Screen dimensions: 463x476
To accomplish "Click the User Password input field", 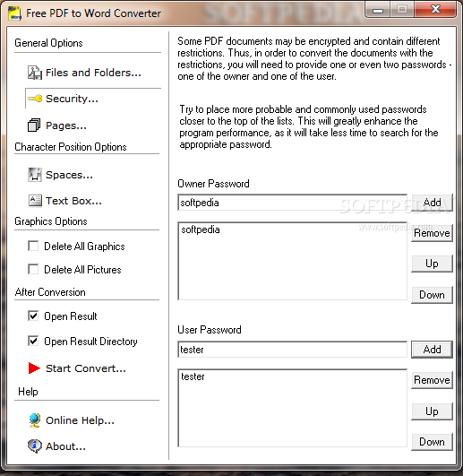I will (x=292, y=350).
